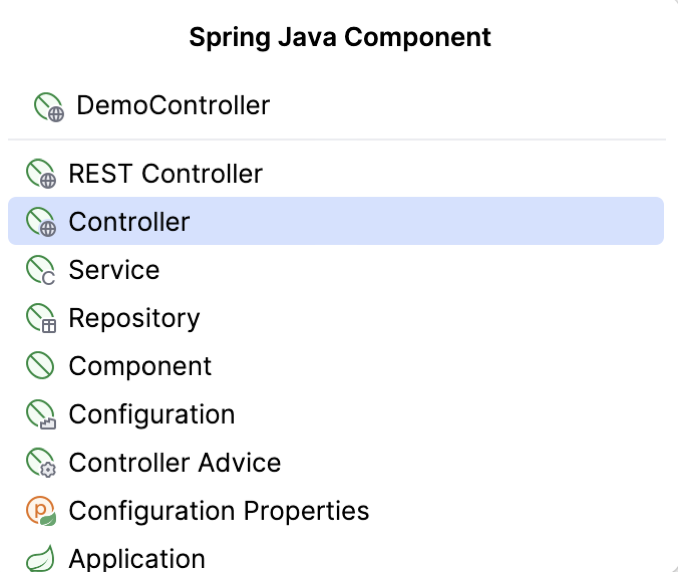678x572 pixels.
Task: Click the Configuration Properties orange icon
Action: [41, 511]
